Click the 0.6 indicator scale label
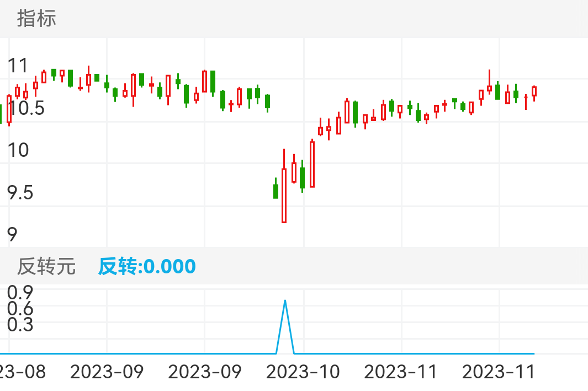 (x=20, y=308)
